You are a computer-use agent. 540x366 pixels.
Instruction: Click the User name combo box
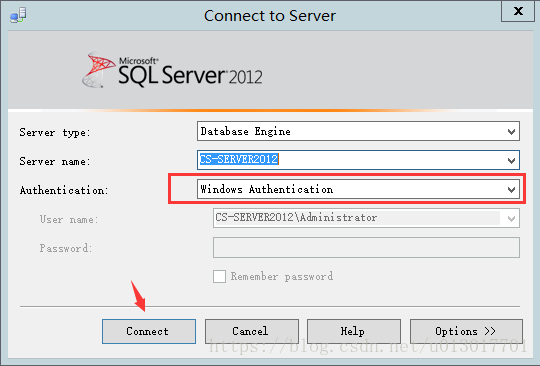366,218
